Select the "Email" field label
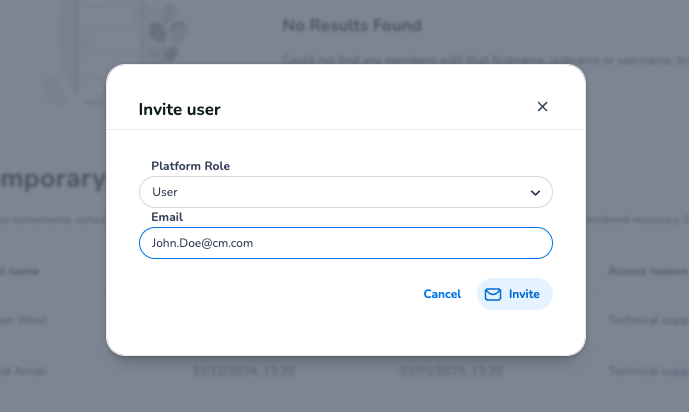 tap(167, 217)
